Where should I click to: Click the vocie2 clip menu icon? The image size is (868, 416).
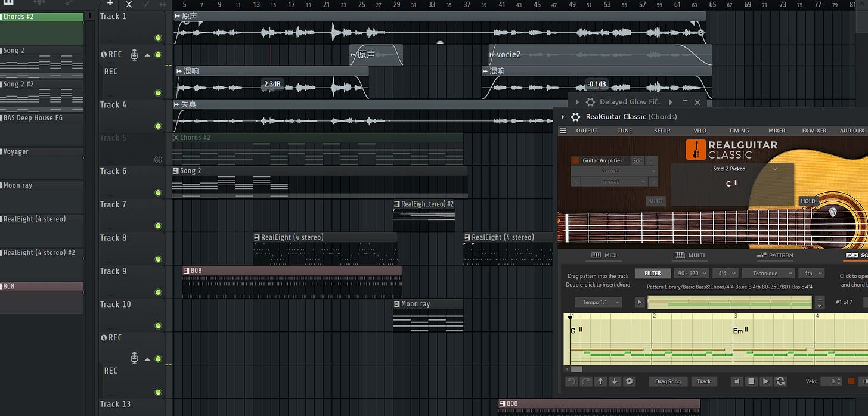(492, 54)
